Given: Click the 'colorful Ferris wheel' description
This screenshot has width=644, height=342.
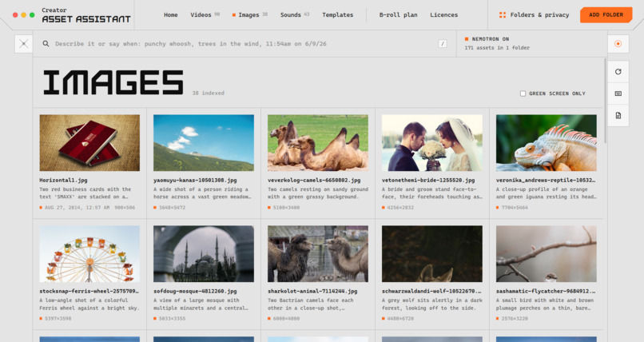Looking at the screenshot, I should coord(89,304).
